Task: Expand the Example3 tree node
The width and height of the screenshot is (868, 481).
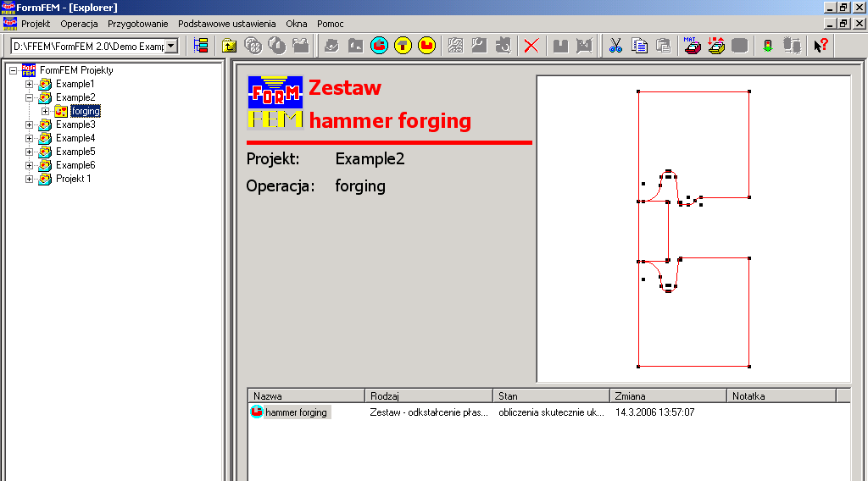Action: coord(30,125)
